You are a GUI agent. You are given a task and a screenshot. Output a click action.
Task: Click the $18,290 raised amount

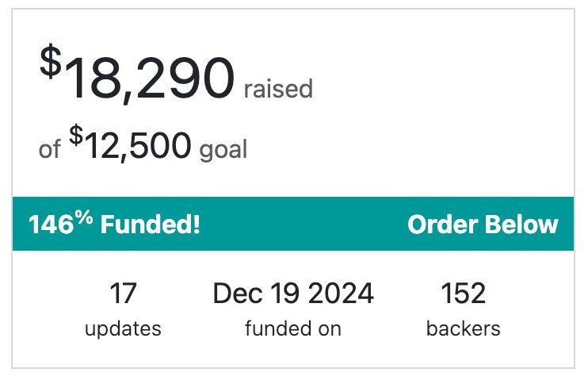(149, 79)
